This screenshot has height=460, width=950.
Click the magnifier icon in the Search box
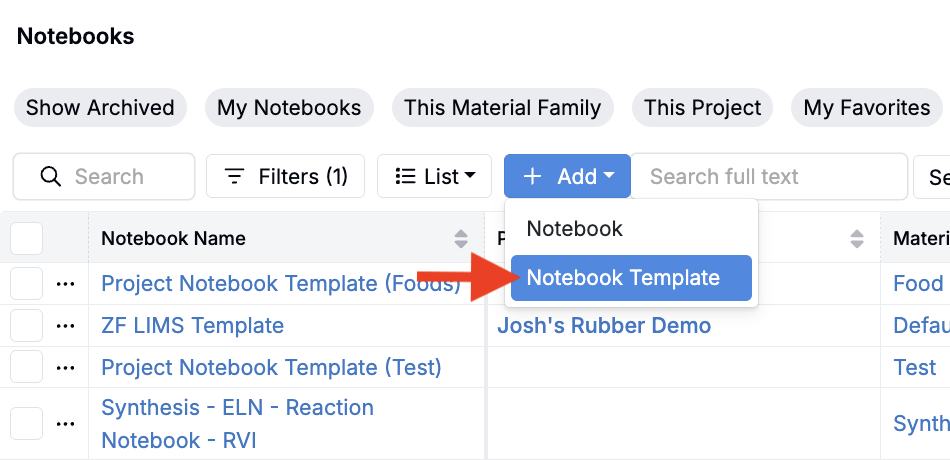[x=51, y=177]
